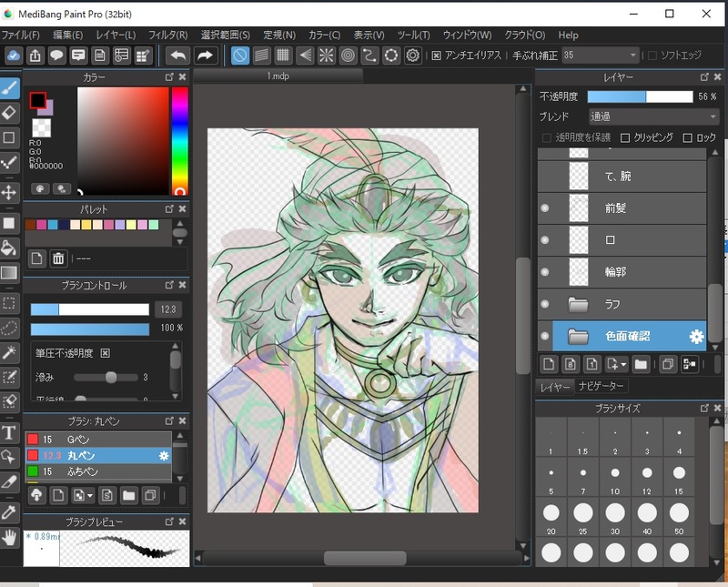Screen dimensions: 728x587
Task: Enable the クリッピング checkbox
Action: (625, 137)
